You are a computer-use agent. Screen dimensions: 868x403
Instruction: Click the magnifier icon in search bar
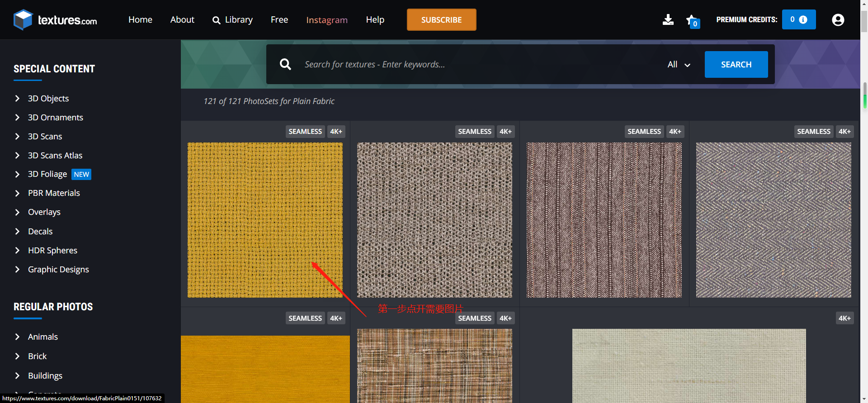(x=285, y=64)
